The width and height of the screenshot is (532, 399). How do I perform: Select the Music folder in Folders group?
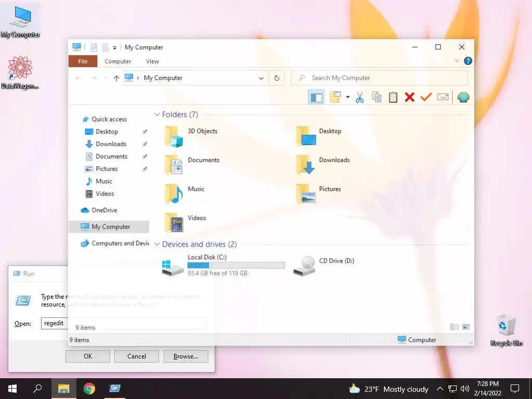[x=184, y=194]
